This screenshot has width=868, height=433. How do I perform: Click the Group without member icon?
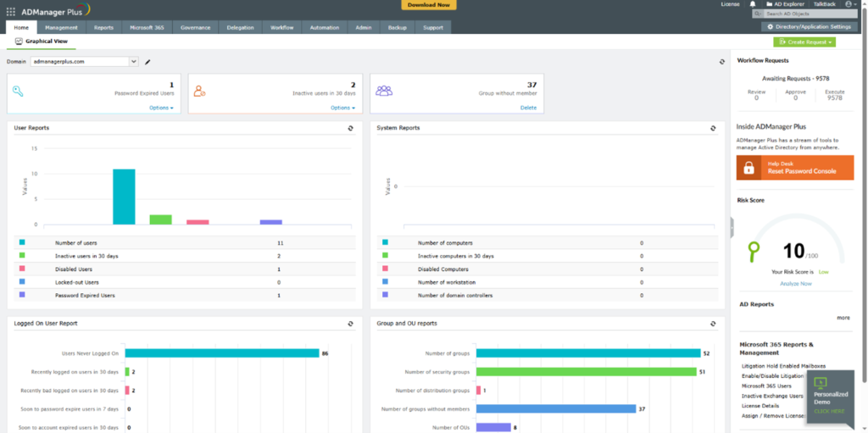pos(384,91)
